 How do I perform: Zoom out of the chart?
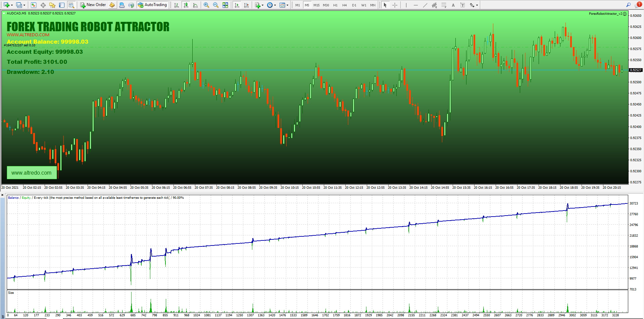pos(216,5)
